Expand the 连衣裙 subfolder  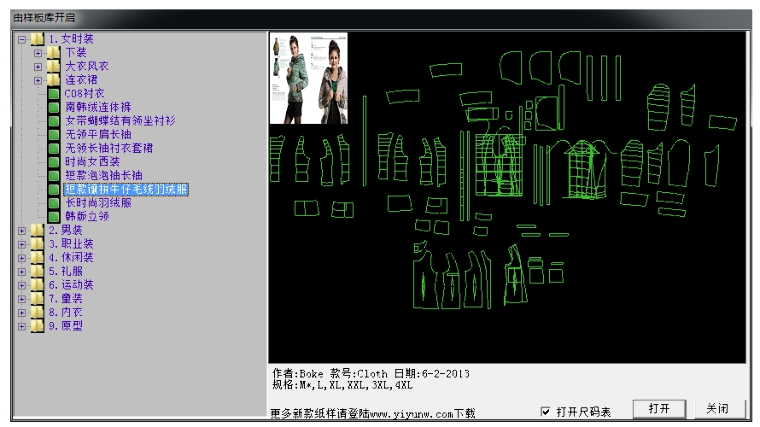coord(39,80)
